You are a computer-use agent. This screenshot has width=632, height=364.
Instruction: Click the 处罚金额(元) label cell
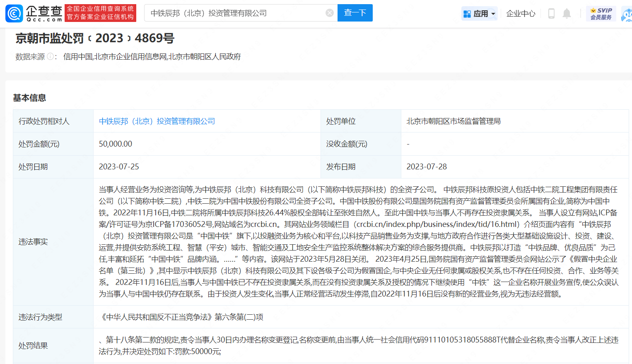coord(53,144)
